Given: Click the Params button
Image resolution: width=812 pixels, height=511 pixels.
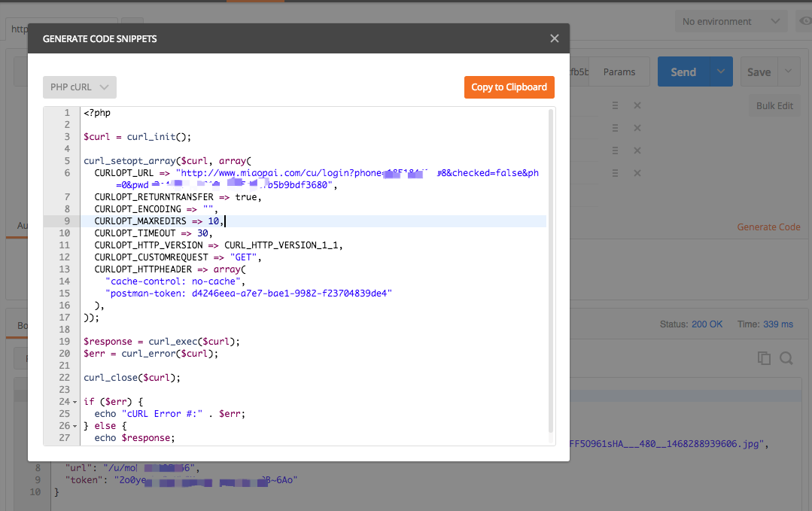Looking at the screenshot, I should pos(619,72).
